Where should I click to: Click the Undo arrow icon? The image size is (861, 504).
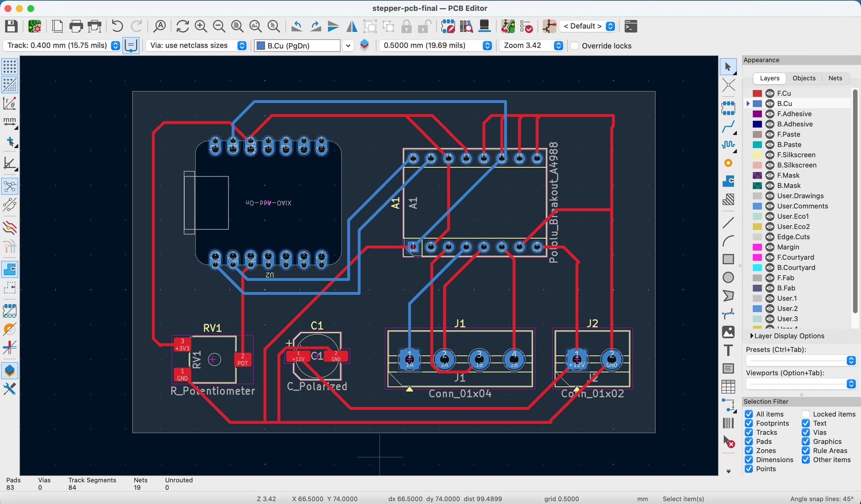[x=117, y=26]
